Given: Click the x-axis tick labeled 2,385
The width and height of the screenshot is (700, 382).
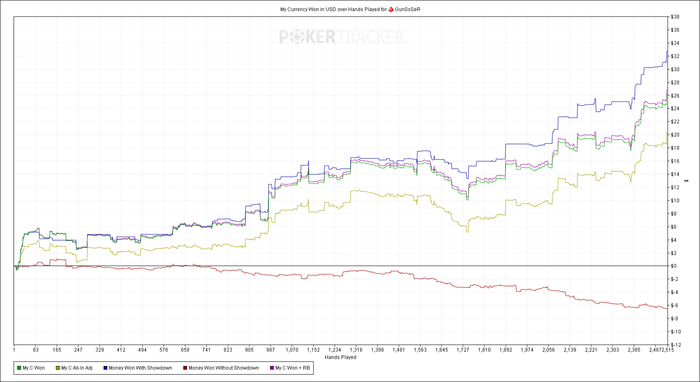Looking at the screenshot, I should (634, 351).
